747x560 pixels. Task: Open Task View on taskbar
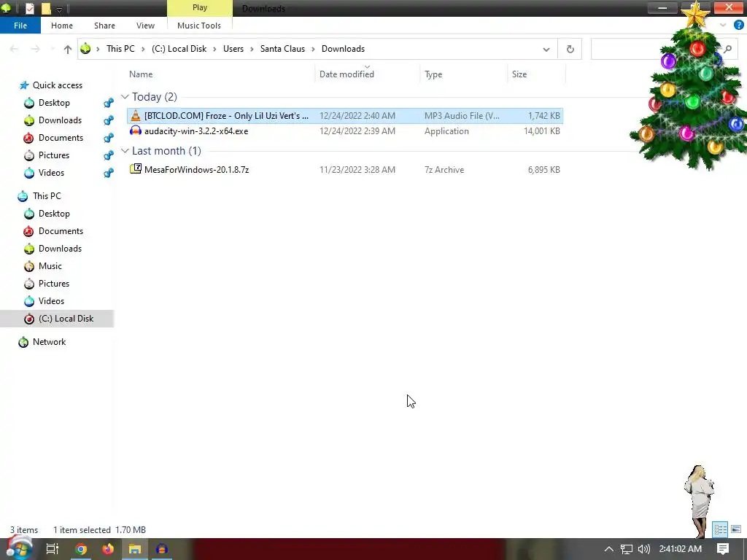tap(52, 549)
